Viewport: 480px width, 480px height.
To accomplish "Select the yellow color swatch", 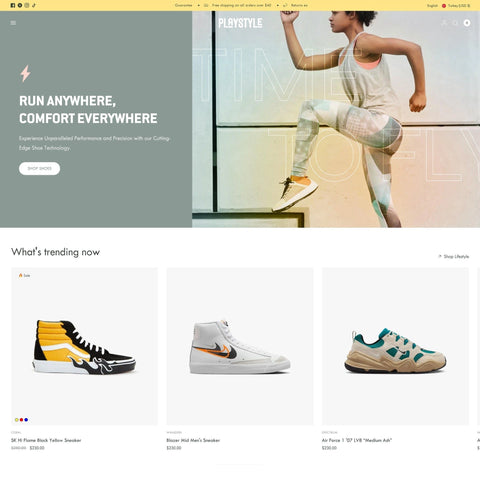I will point(17,420).
